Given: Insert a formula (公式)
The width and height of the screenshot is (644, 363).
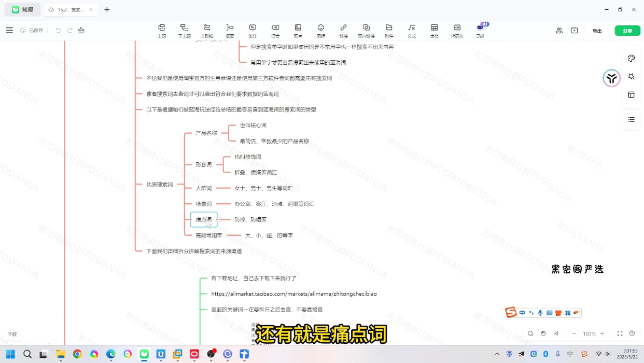Looking at the screenshot, I should click(411, 31).
